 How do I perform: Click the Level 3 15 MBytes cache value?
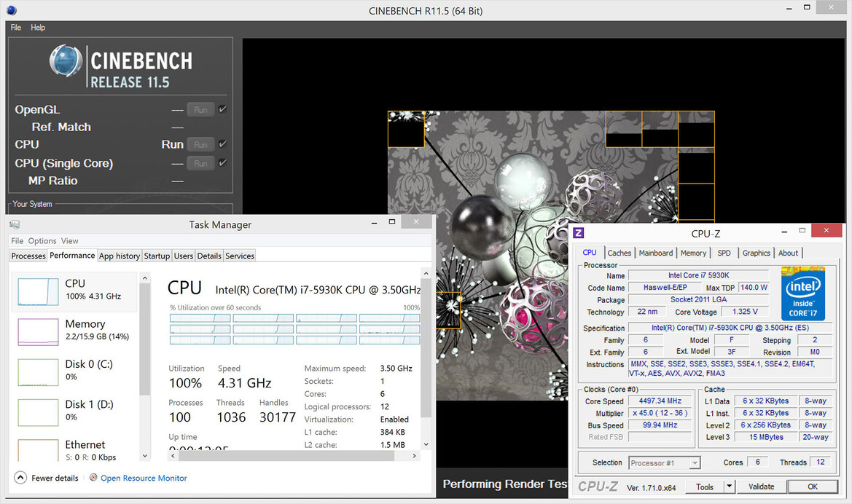click(x=766, y=437)
